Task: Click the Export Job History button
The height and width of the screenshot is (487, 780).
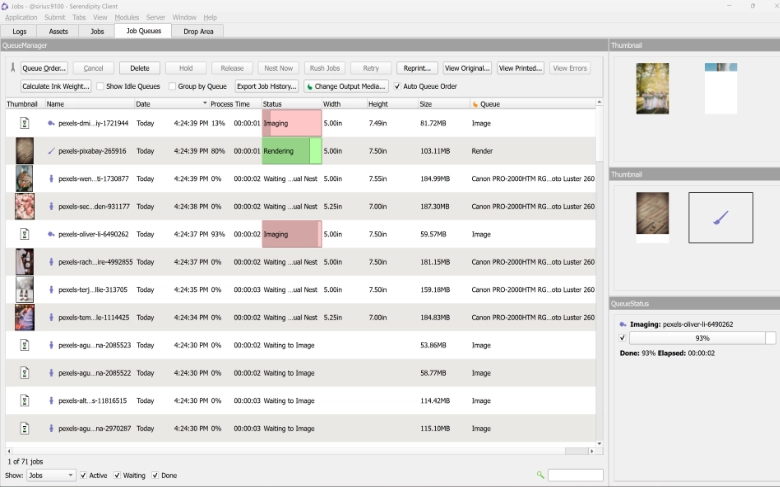Action: point(266,86)
